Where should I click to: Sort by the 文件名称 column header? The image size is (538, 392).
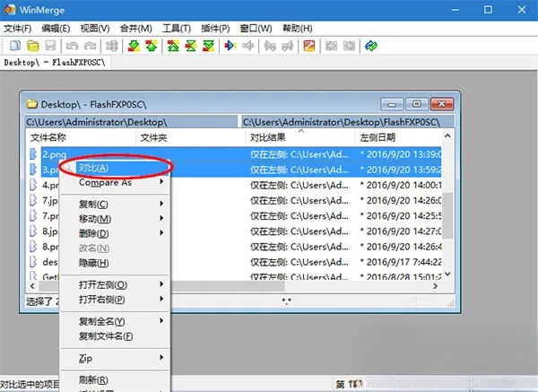(x=81, y=137)
